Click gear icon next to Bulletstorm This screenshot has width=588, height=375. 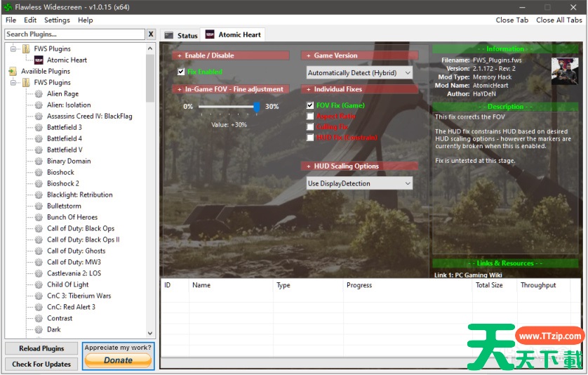[39, 206]
